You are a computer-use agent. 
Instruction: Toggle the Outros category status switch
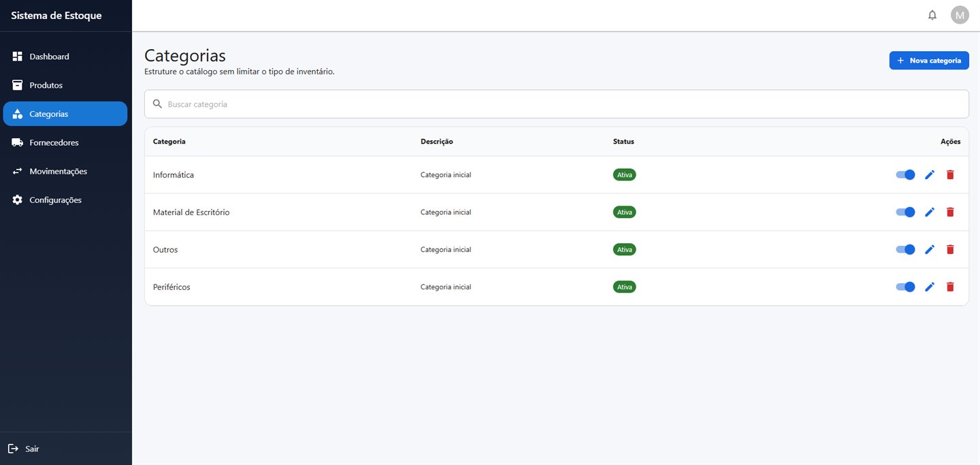(x=905, y=250)
